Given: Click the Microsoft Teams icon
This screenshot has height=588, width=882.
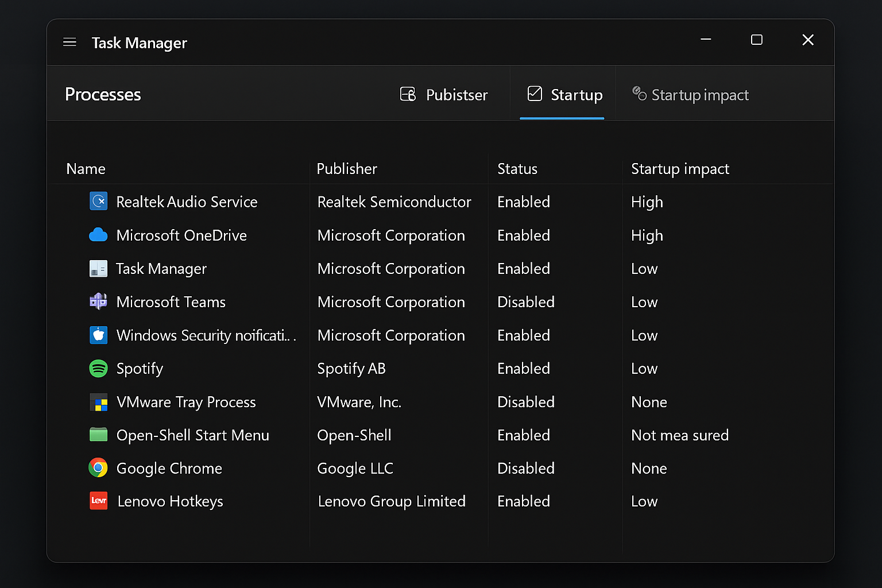Looking at the screenshot, I should 98,301.
